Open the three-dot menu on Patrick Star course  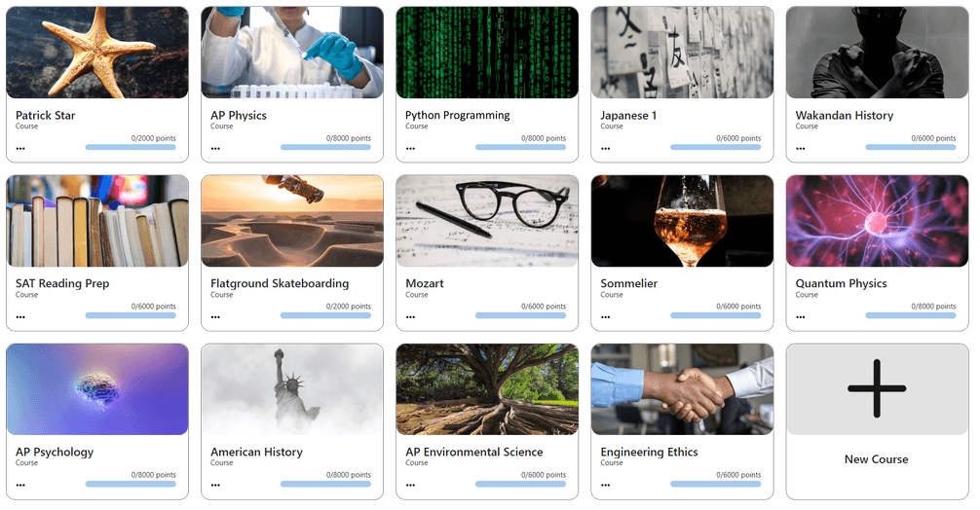click(20, 149)
